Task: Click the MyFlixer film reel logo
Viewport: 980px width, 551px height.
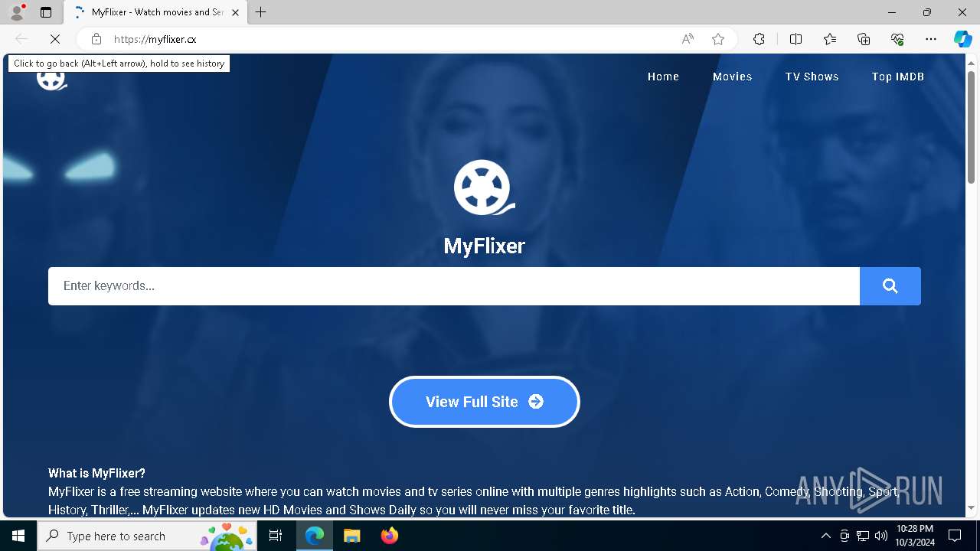Action: pos(484,187)
